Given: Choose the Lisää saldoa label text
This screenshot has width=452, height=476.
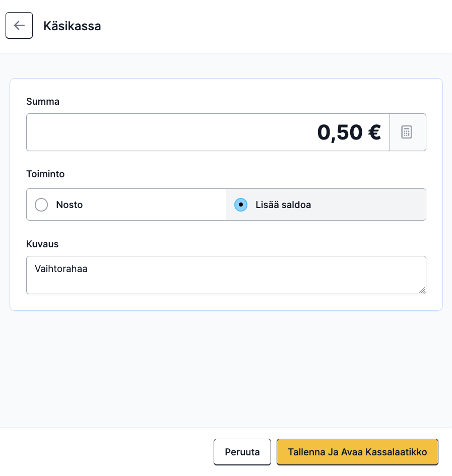Looking at the screenshot, I should click(x=283, y=205).
